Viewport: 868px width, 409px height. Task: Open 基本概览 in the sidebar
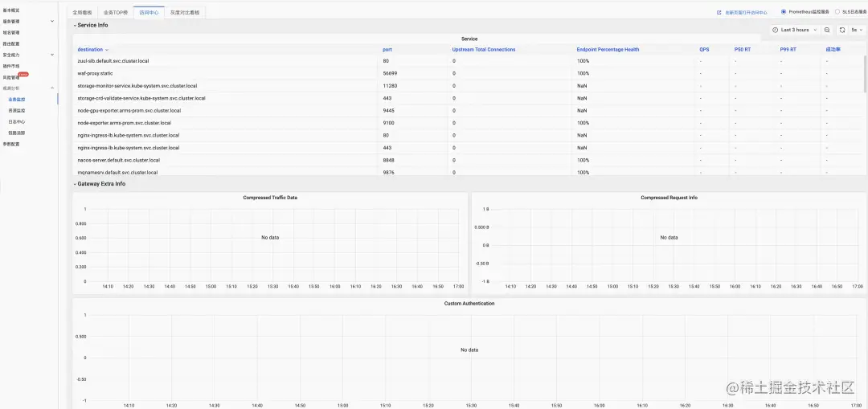[11, 10]
